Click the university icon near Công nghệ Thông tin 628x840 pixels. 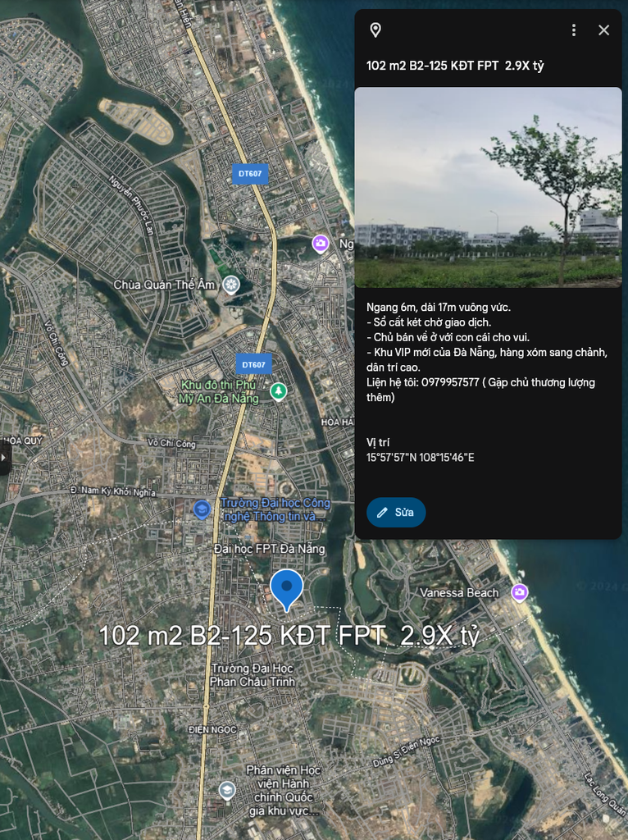(202, 509)
